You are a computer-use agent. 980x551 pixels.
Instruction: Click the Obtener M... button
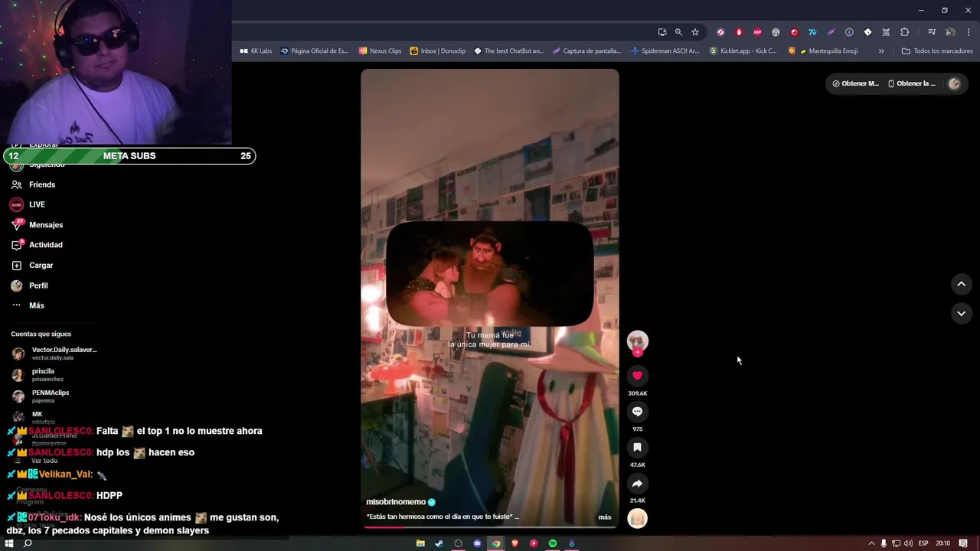(x=855, y=83)
